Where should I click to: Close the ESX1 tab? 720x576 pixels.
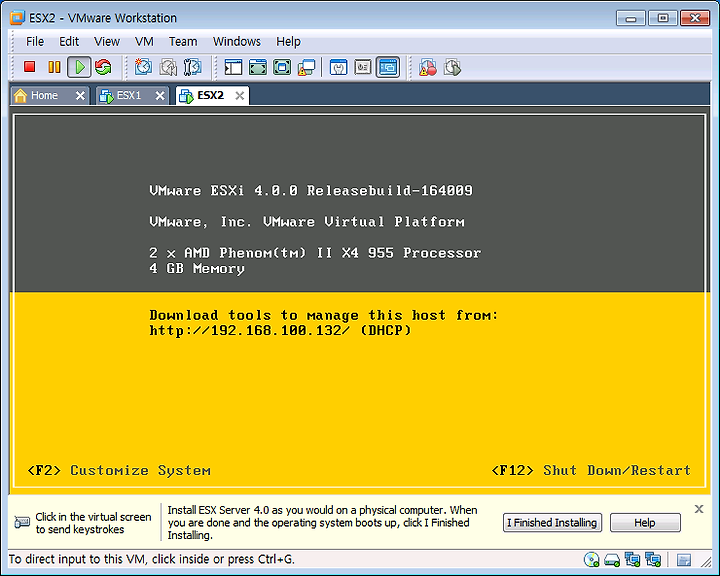(x=160, y=96)
